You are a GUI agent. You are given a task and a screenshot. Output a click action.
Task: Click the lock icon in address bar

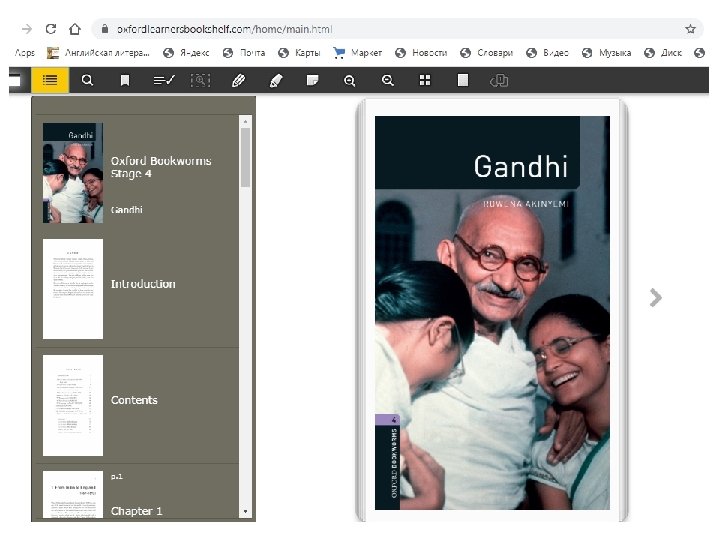pyautogui.click(x=105, y=29)
